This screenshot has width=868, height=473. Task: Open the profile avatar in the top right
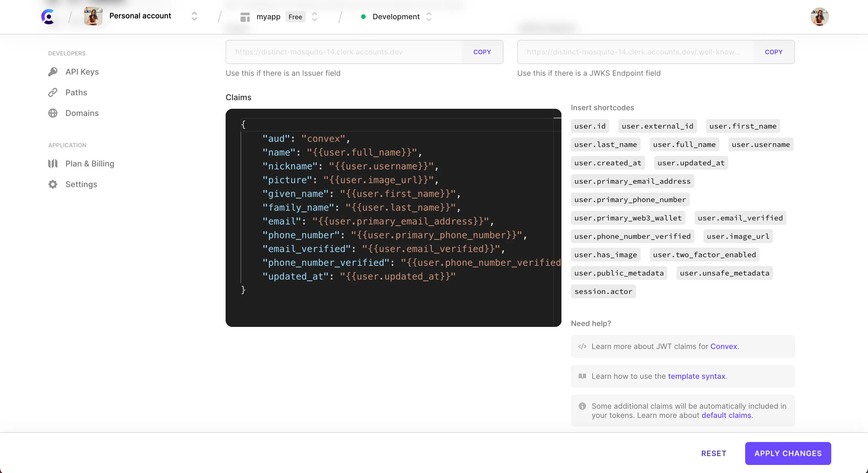point(819,17)
